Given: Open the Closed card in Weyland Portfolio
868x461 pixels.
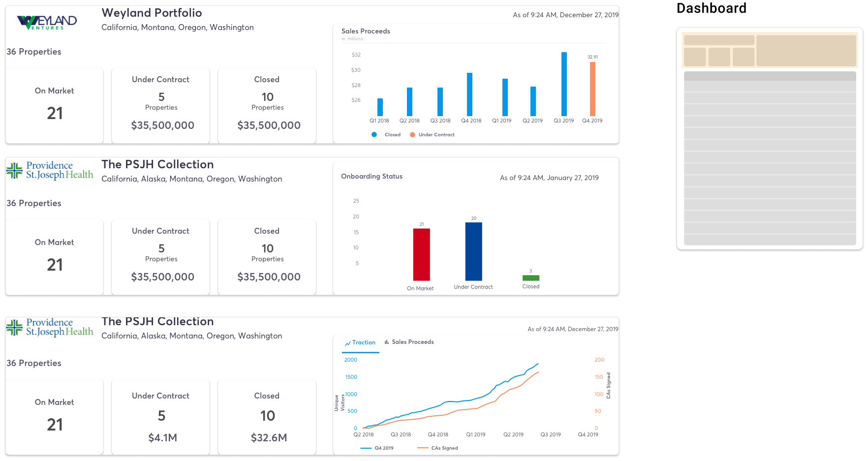Looking at the screenshot, I should 267,106.
